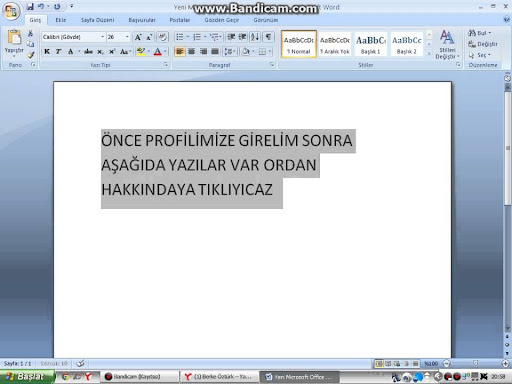Toggle bold formatting with the K button
Viewport: 512px width, 384px height.
click(x=47, y=51)
